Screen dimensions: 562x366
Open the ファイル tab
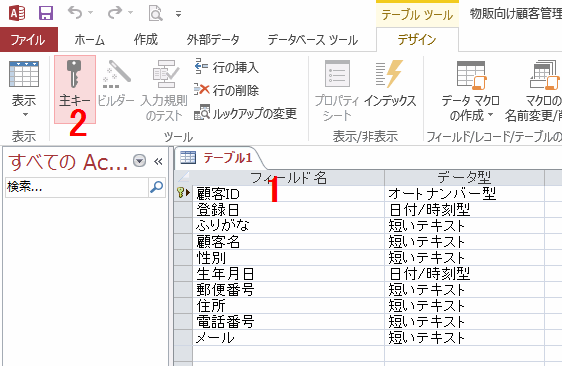pos(29,39)
